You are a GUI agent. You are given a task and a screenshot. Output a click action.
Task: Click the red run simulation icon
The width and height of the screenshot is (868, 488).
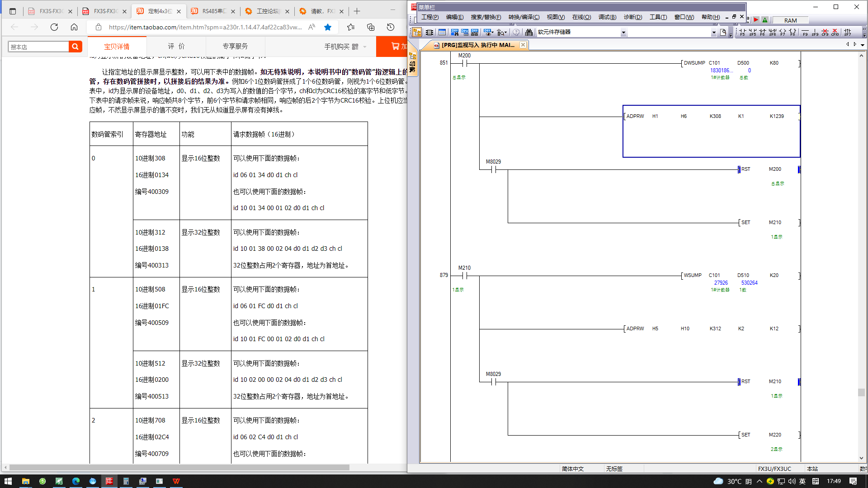tap(756, 20)
